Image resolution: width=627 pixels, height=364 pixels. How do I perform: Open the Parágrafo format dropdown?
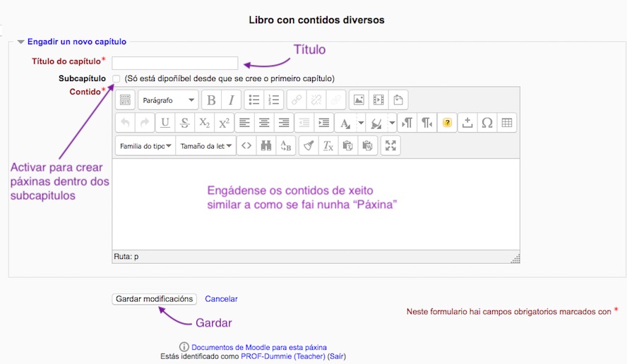click(168, 100)
